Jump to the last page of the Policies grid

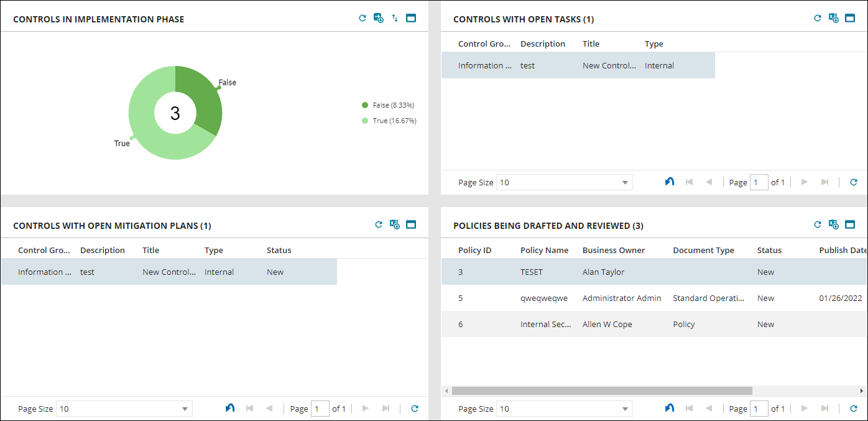[826, 408]
